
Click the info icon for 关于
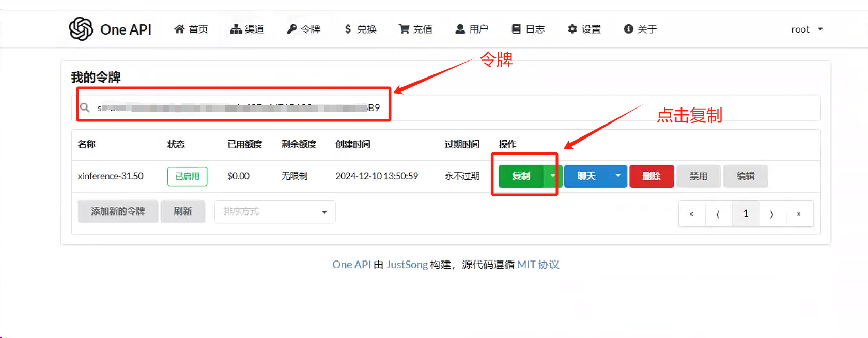pos(628,29)
